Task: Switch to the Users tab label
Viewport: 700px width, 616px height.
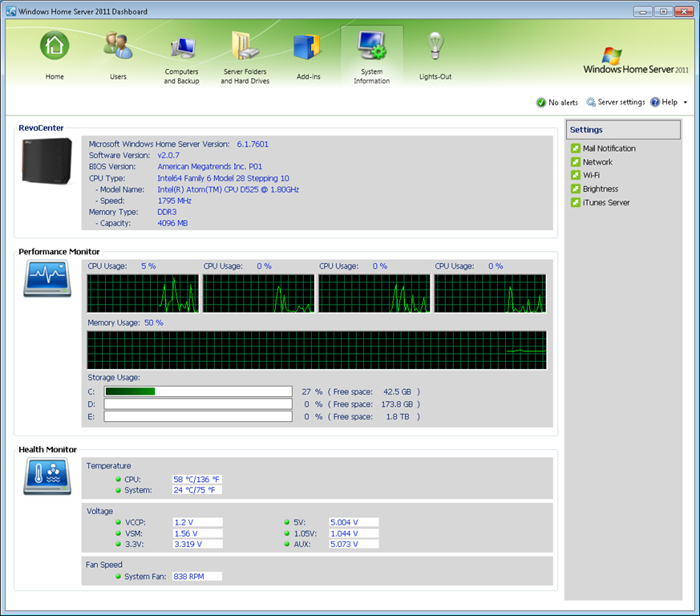Action: pyautogui.click(x=119, y=77)
